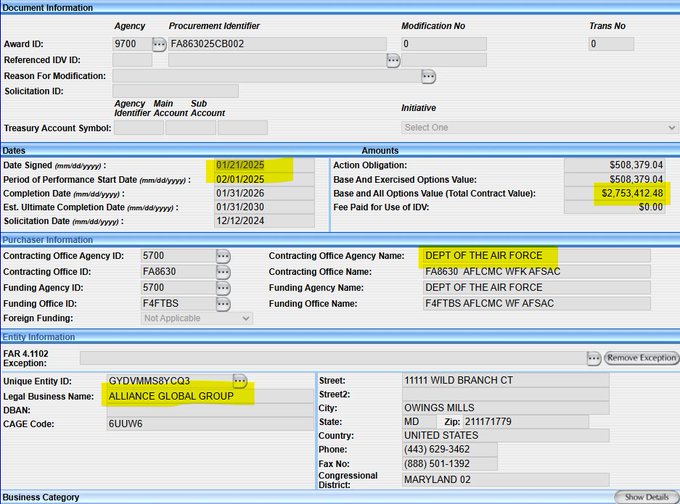680x504 pixels.
Task: Click the Funding Office ID lookup ellipsis
Action: click(223, 303)
